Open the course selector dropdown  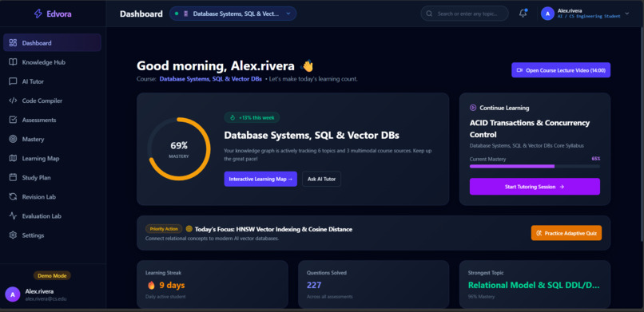click(x=233, y=14)
